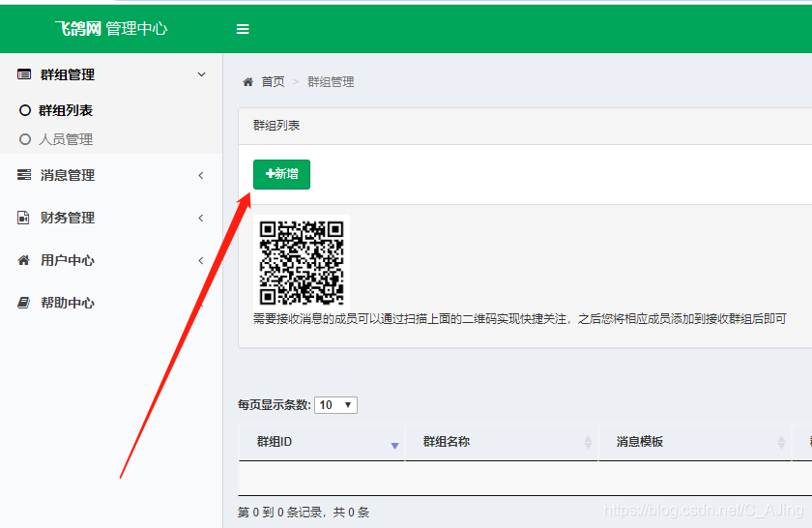The width and height of the screenshot is (812, 528).
Task: Collapse the 群组管理 chevron in sidebar
Action: [x=201, y=74]
